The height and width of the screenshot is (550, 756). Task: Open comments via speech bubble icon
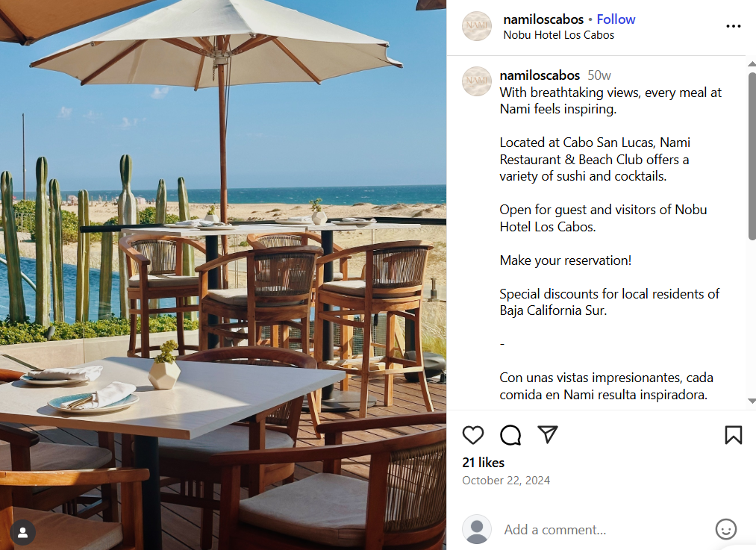(x=510, y=435)
